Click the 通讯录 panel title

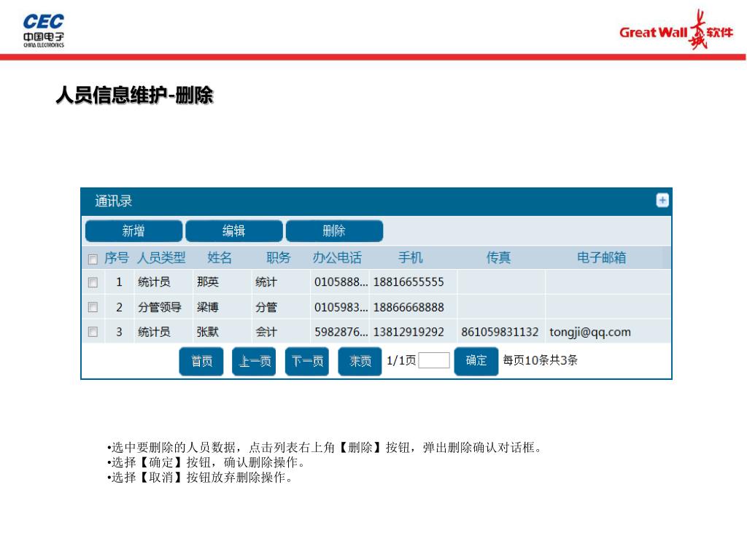pos(113,201)
